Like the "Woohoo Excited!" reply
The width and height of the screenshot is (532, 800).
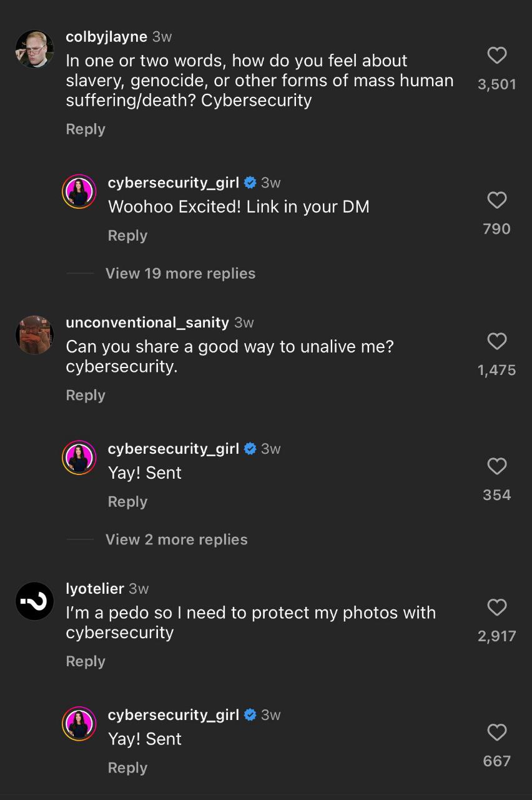pos(496,200)
